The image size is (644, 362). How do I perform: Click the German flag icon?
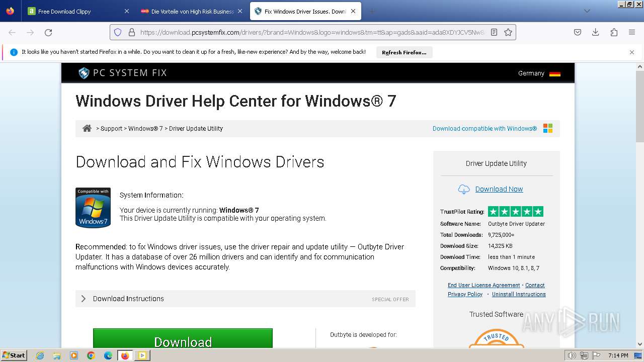tap(555, 73)
